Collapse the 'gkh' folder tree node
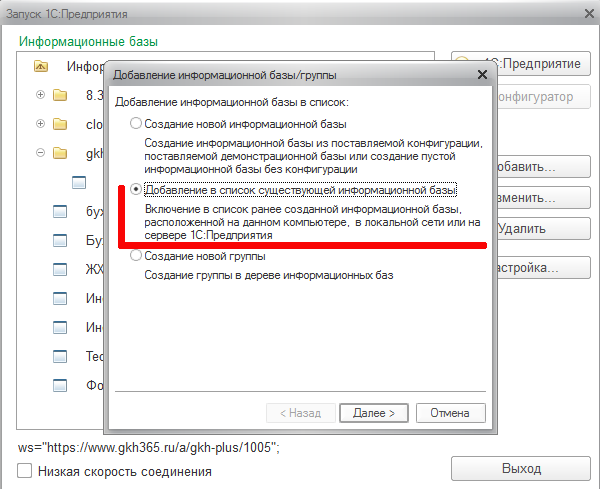Viewport: 600px width, 489px height. [40, 153]
